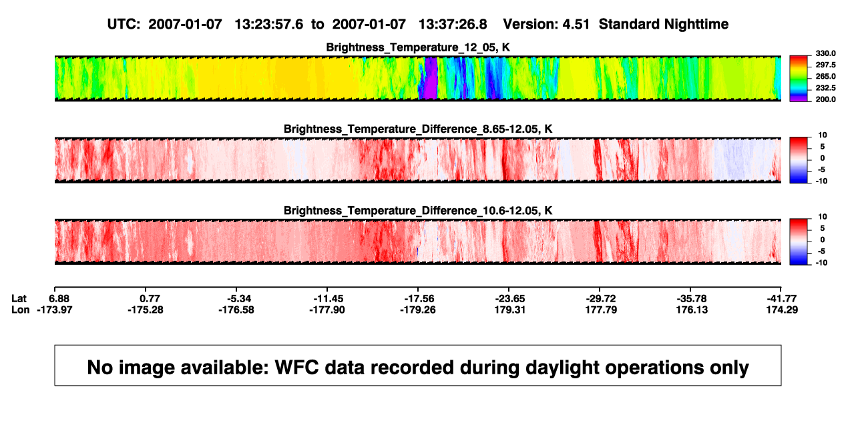The image size is (868, 445).
Task: Click the 'No image available' WFC notice box
Action: pyautogui.click(x=417, y=365)
